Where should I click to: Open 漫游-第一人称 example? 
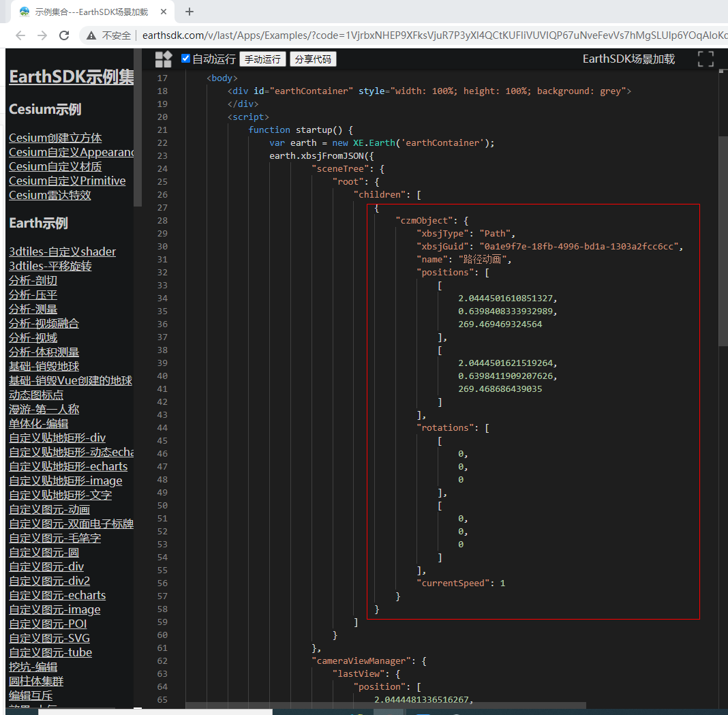[x=44, y=410]
